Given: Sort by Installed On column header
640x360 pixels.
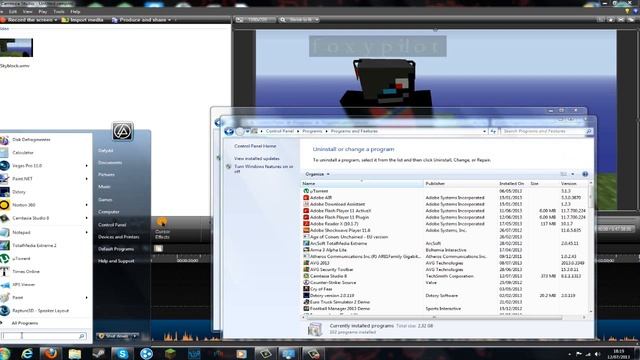Looking at the screenshot, I should click(x=513, y=184).
